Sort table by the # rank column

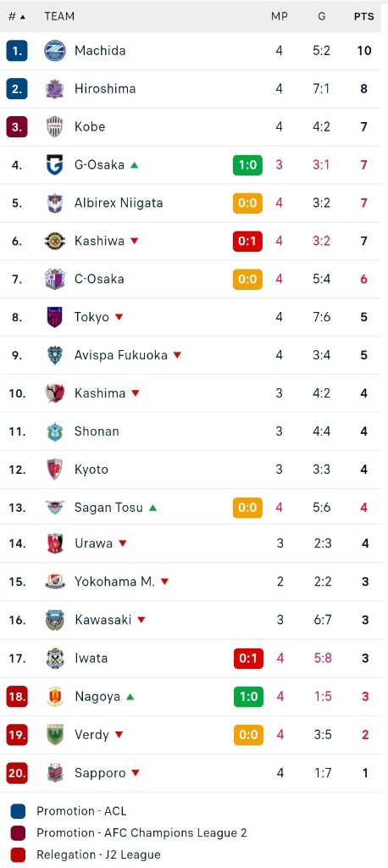pos(17,17)
